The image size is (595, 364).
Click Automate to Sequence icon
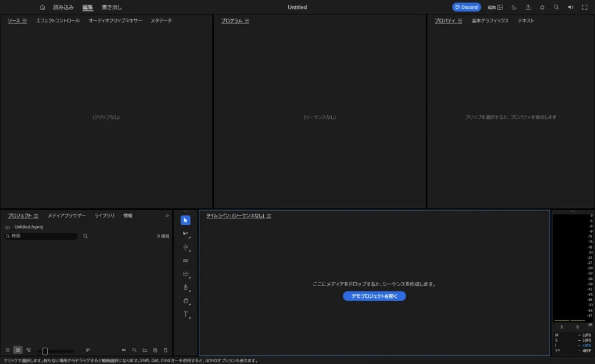coord(124,350)
